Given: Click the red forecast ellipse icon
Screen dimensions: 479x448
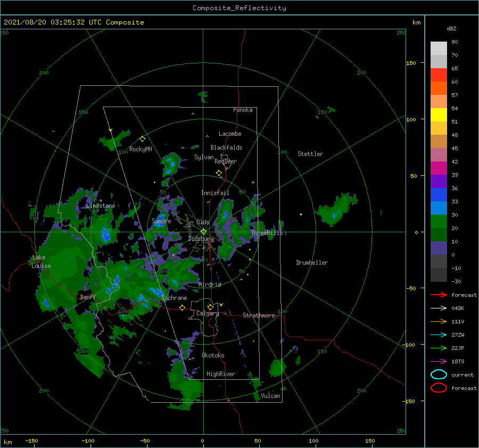Looking at the screenshot, I should tap(439, 388).
